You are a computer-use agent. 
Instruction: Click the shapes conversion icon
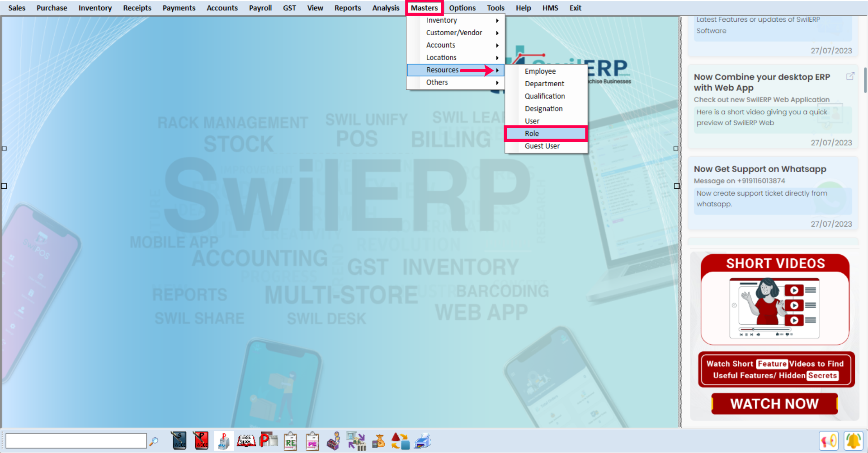pos(401,441)
